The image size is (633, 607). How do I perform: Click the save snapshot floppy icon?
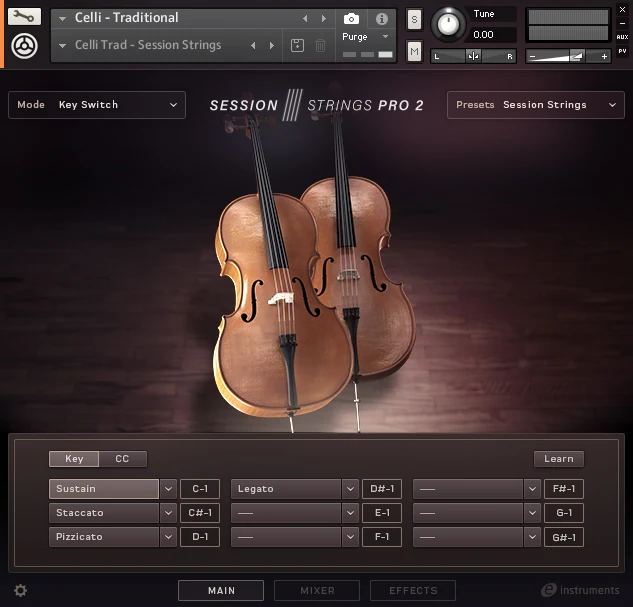pyautogui.click(x=297, y=46)
